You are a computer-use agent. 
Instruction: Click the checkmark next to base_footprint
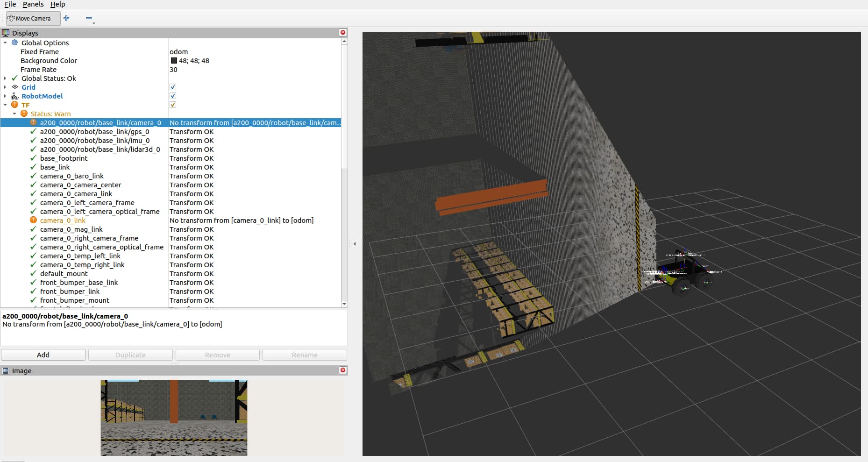[x=33, y=158]
